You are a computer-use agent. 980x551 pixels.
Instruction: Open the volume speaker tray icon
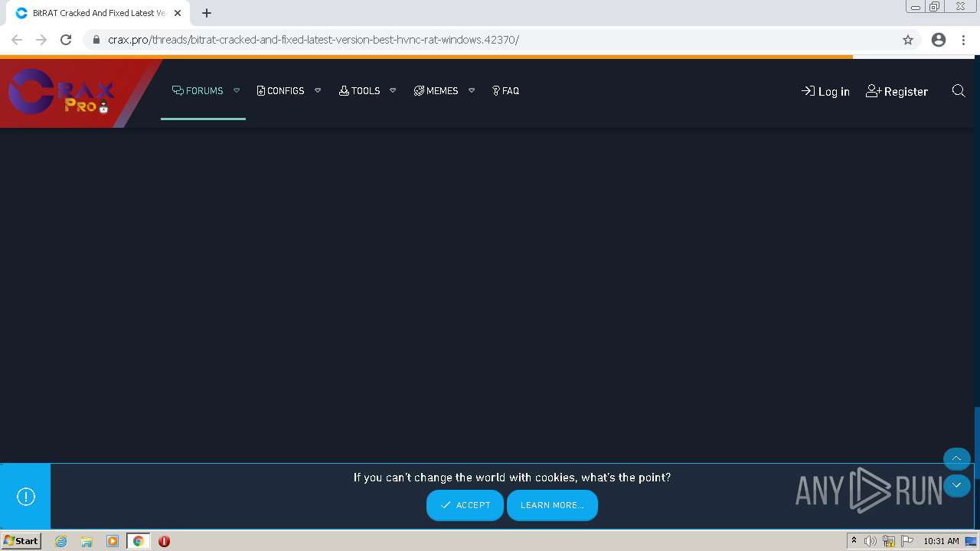[x=871, y=541]
